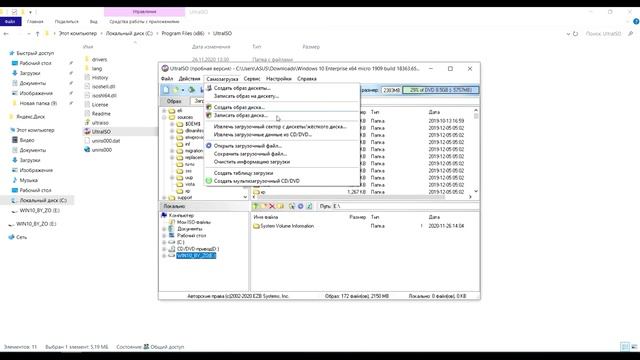Select 'License' file in Explorer file list
This screenshot has width=640, height=360.
100,104
